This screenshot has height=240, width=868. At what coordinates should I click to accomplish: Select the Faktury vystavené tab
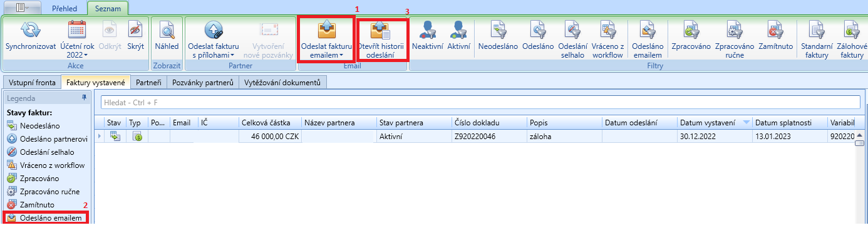pyautogui.click(x=96, y=82)
